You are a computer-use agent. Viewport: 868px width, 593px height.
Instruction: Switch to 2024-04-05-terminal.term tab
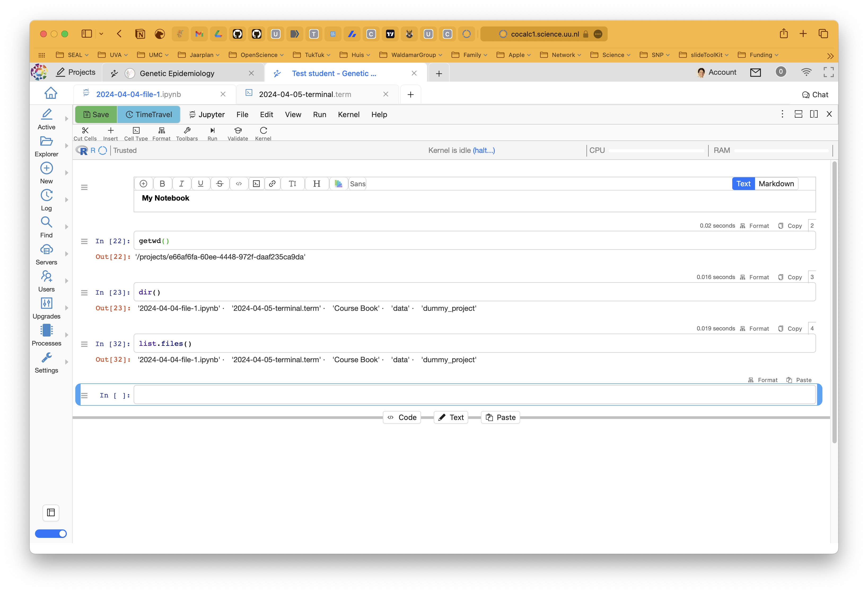305,94
